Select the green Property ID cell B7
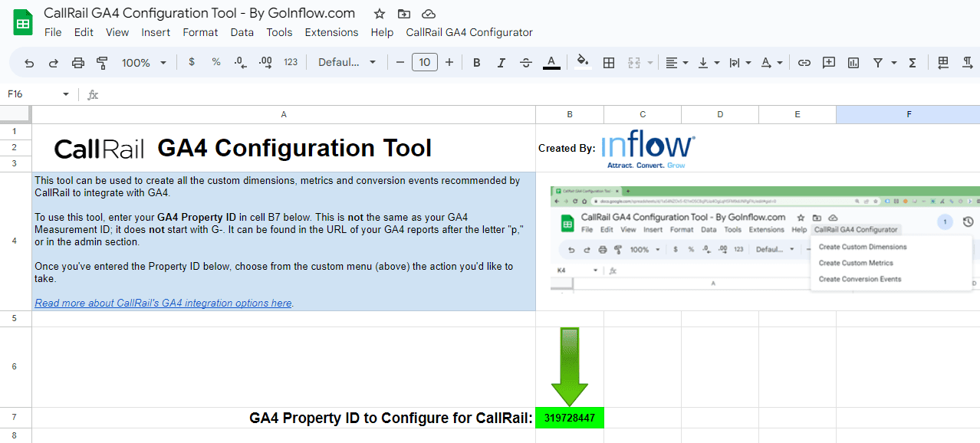 click(569, 418)
